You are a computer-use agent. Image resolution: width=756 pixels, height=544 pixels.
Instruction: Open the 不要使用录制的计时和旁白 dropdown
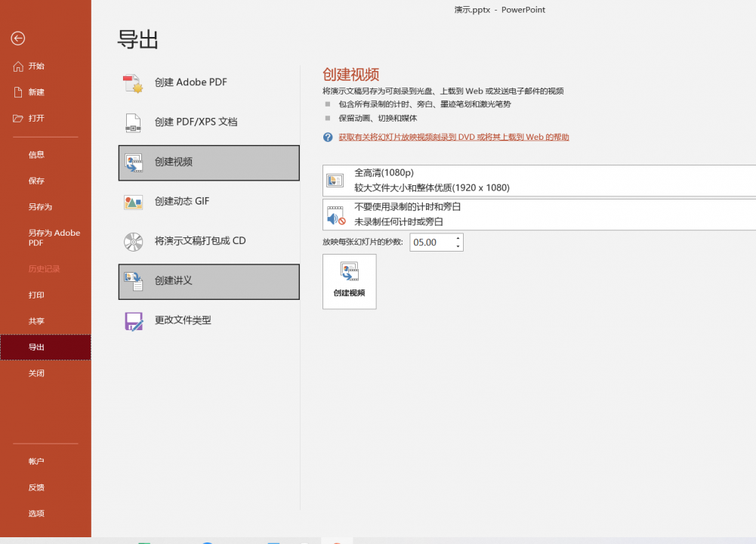coord(539,215)
